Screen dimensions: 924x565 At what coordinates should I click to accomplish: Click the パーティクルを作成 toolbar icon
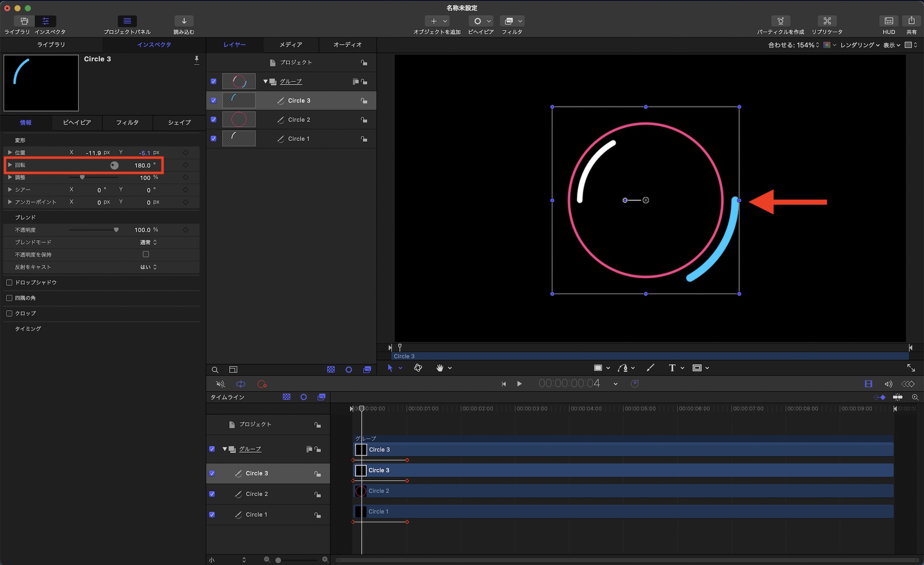click(x=780, y=21)
